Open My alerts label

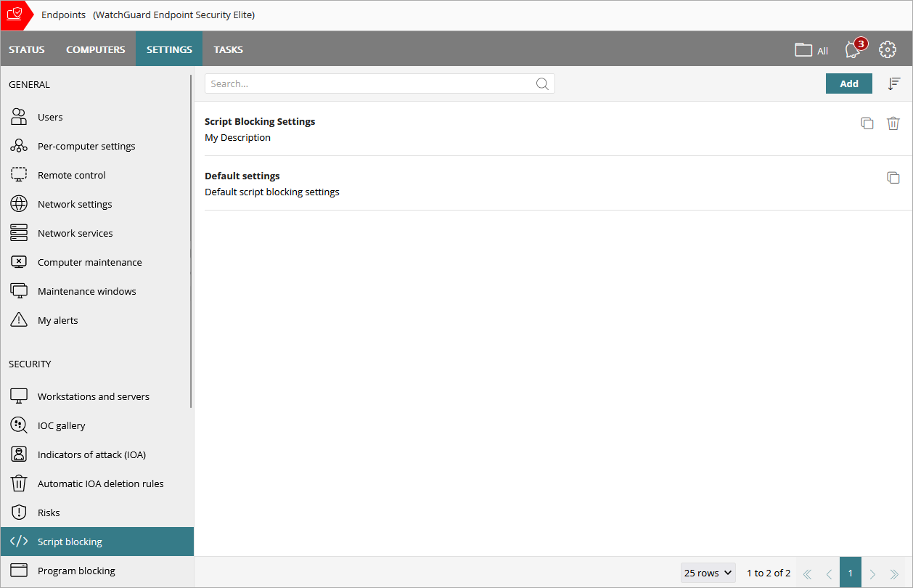(58, 320)
